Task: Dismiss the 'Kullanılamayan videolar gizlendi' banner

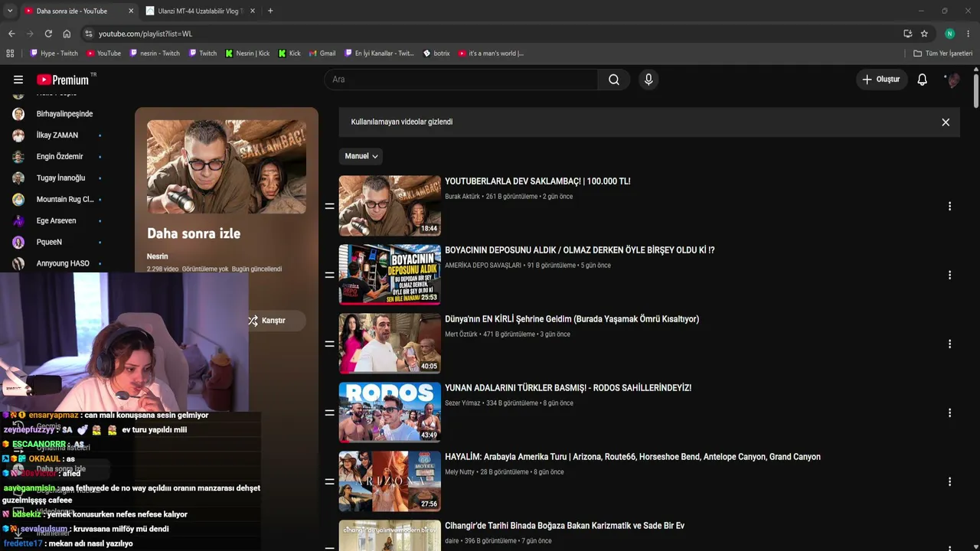Action: tap(946, 122)
